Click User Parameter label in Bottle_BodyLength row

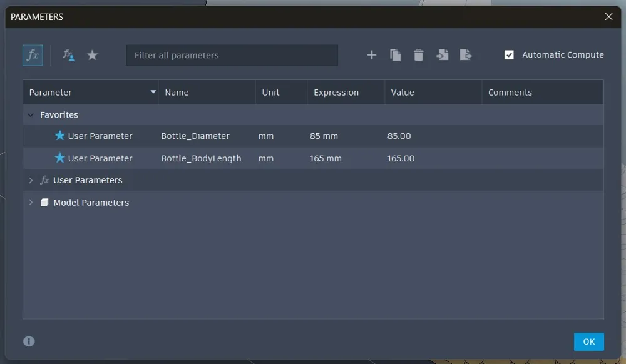click(x=100, y=158)
